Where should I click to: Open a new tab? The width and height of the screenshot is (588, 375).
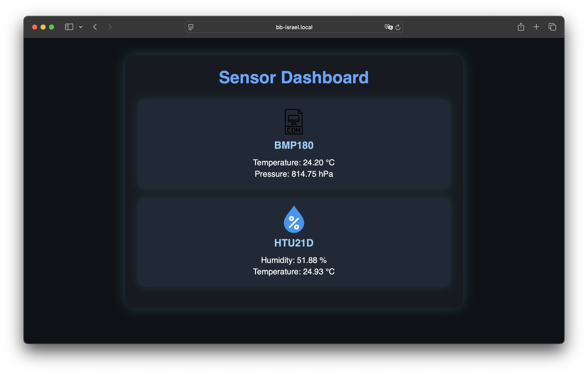tap(536, 27)
